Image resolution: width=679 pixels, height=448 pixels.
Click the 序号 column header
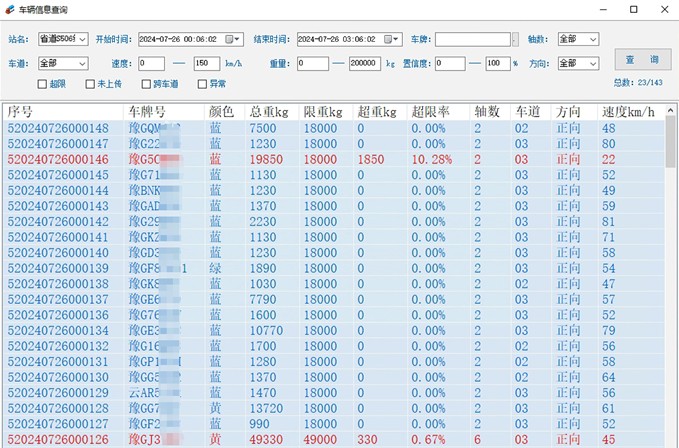(x=63, y=112)
